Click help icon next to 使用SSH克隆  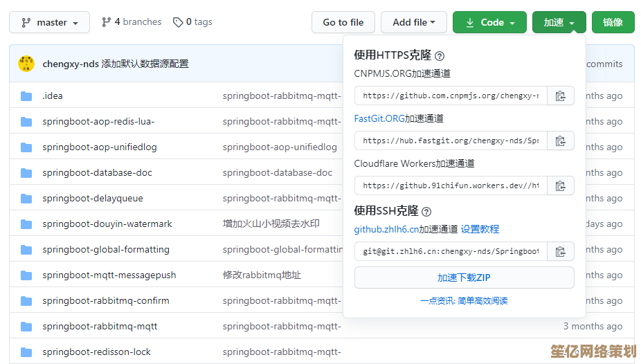tap(426, 212)
